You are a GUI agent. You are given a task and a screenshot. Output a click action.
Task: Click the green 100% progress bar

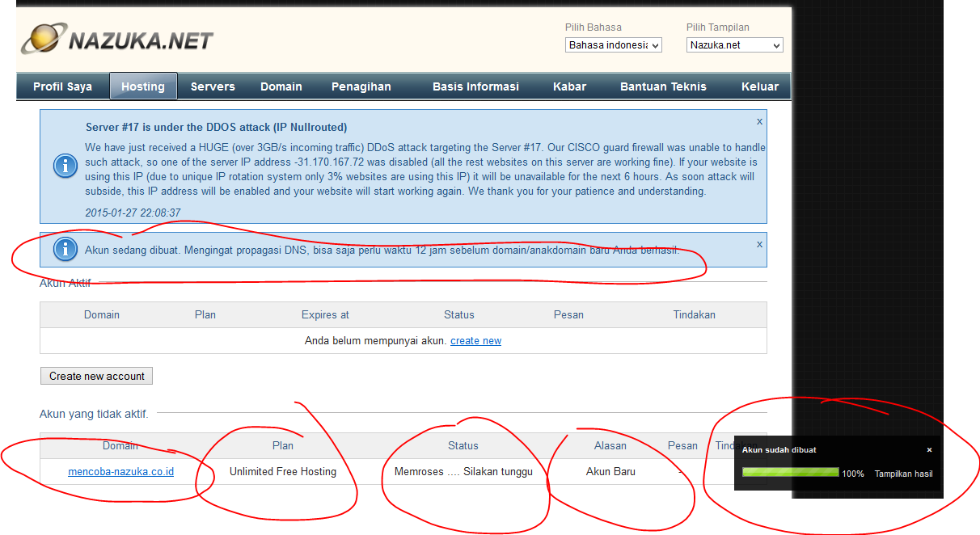[790, 473]
